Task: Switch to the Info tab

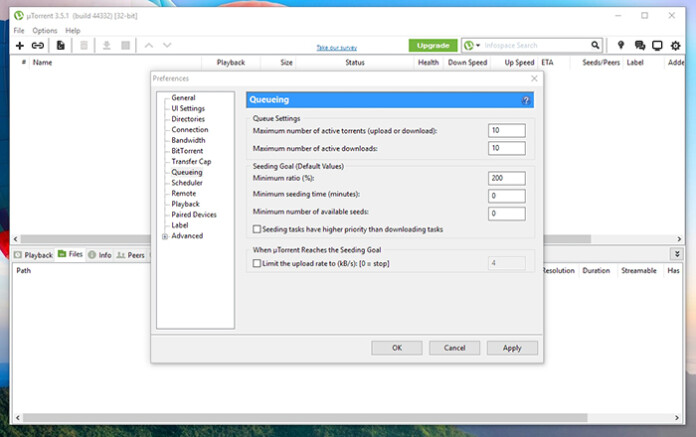Action: (100, 255)
